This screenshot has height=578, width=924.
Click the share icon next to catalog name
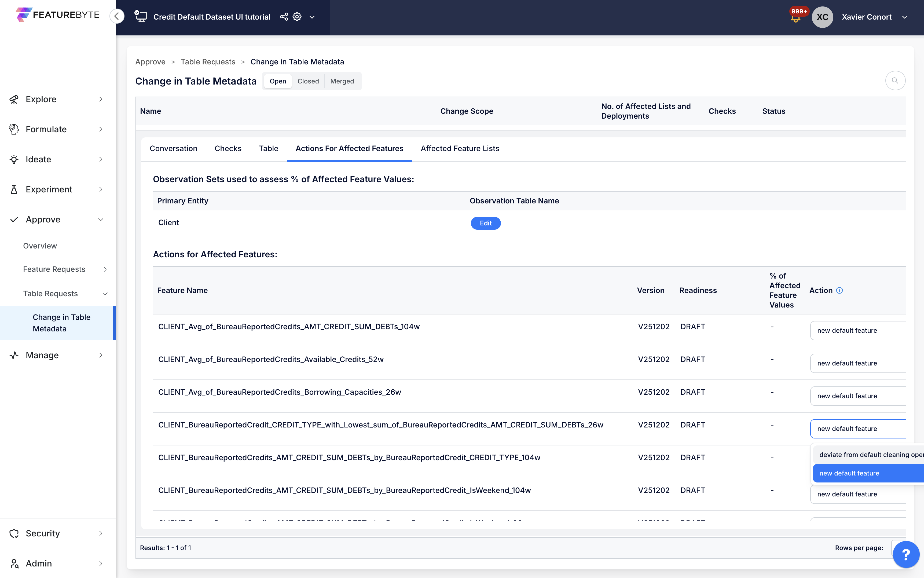point(284,17)
